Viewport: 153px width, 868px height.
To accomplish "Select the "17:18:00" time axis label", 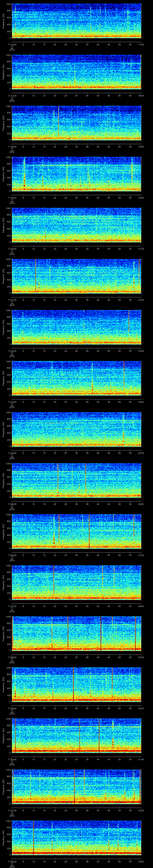I will pos(12,147).
